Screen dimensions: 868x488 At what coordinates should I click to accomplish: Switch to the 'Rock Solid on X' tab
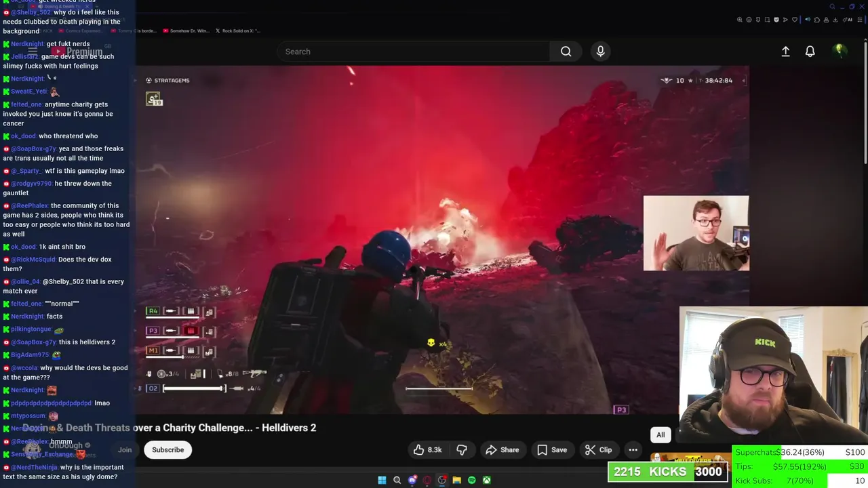(237, 30)
